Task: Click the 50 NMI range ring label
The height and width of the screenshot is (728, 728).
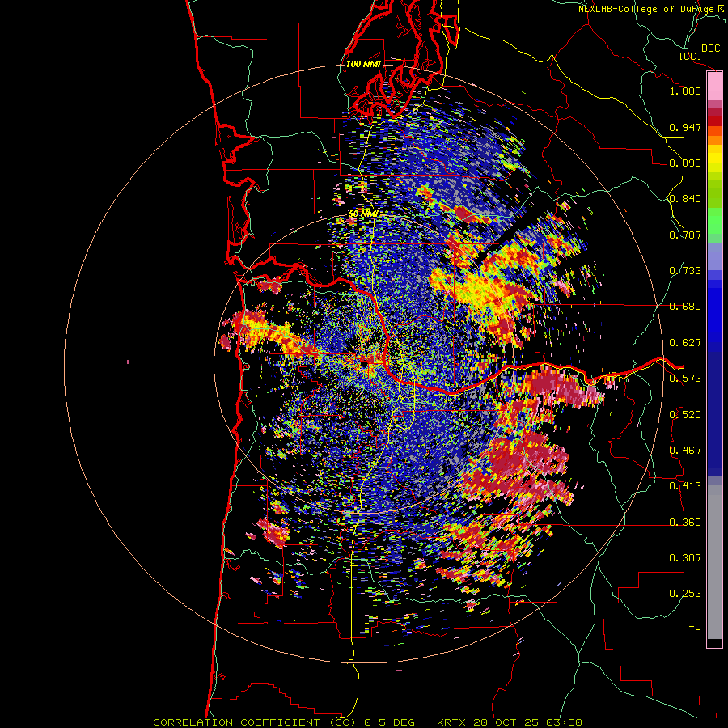Action: point(363,214)
